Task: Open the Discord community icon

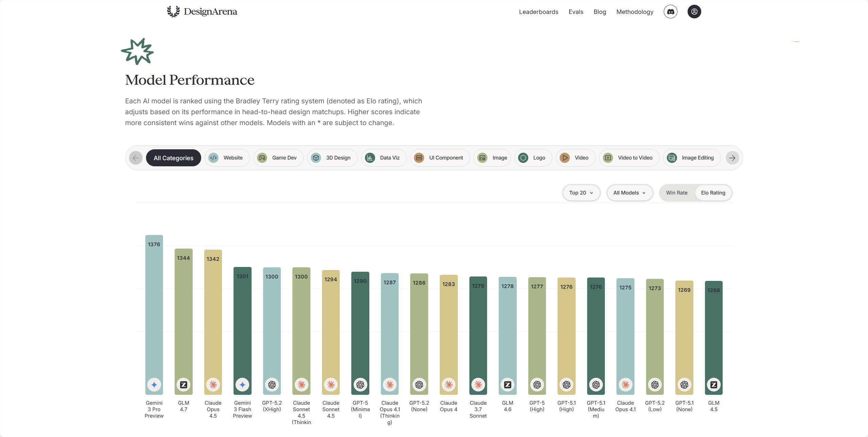Action: (670, 12)
